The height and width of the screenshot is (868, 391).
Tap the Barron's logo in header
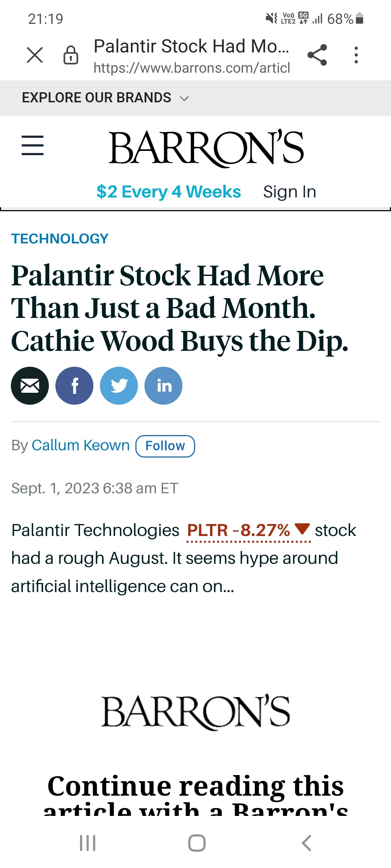point(206,148)
